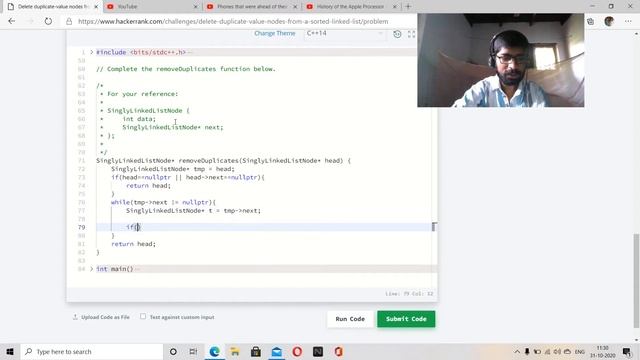Click the taskbar search box
This screenshot has width=640, height=360.
[x=92, y=351]
